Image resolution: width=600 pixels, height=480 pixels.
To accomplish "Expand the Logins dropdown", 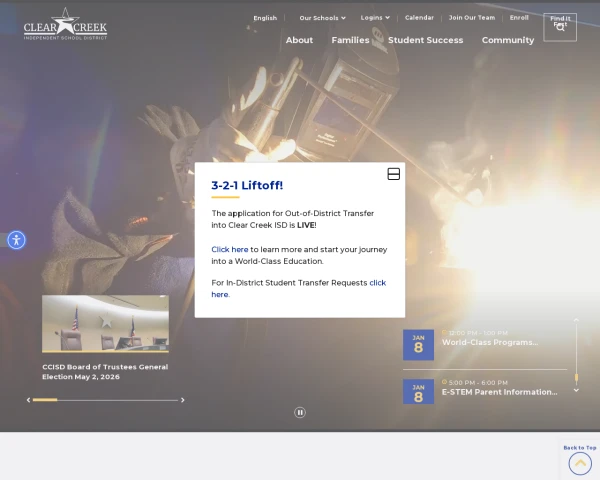I will point(375,18).
